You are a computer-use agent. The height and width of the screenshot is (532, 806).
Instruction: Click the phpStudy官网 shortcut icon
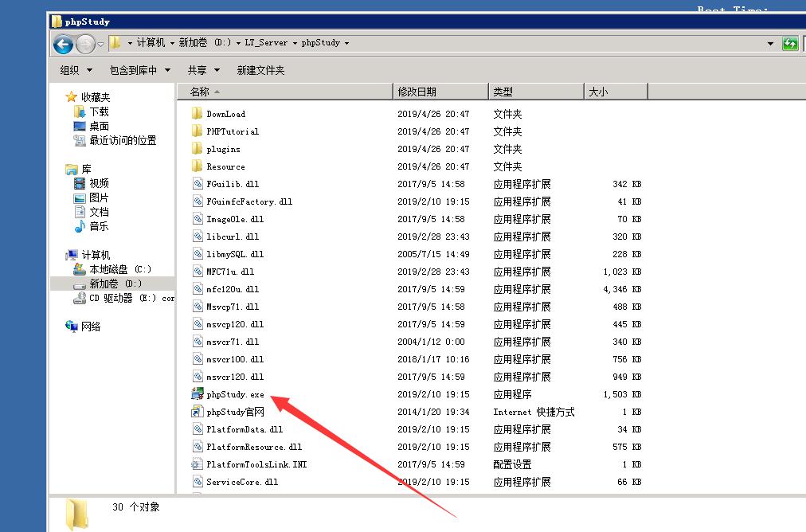198,412
